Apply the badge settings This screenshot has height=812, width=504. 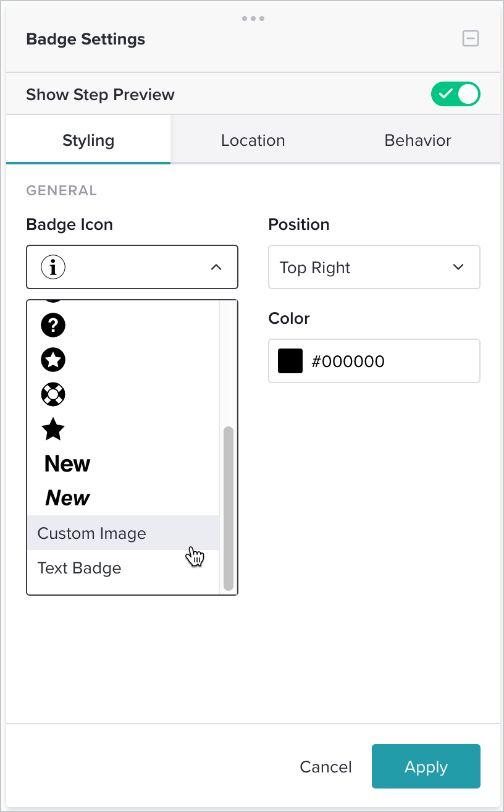tap(426, 766)
